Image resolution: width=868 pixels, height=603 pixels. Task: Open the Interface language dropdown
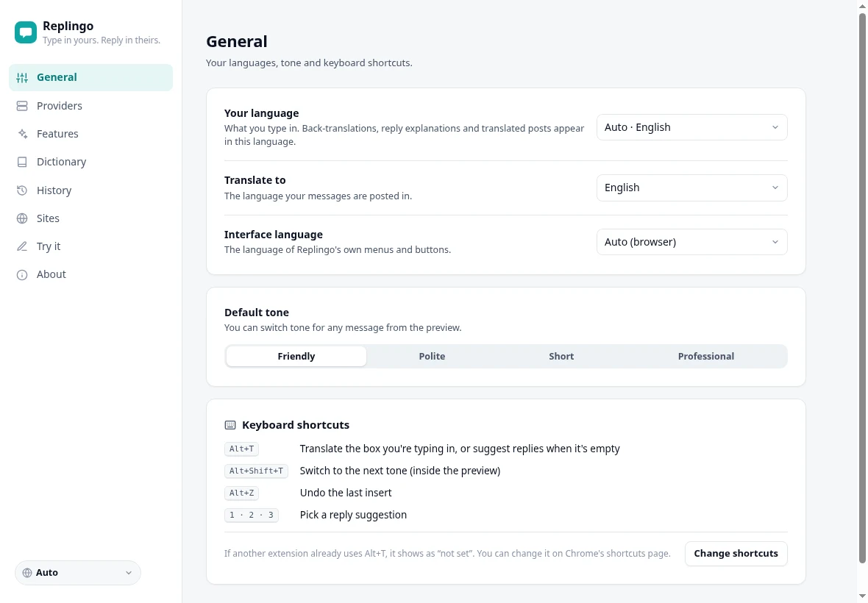pyautogui.click(x=692, y=242)
